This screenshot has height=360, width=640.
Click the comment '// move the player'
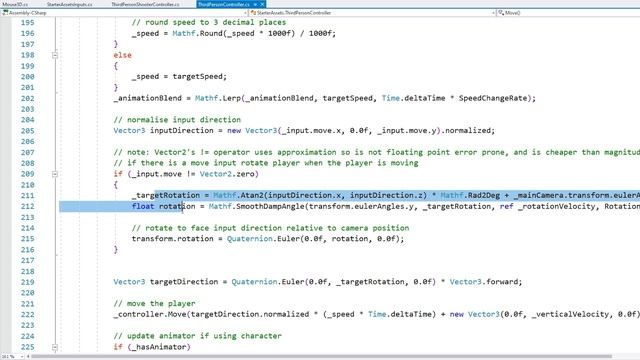154,304
